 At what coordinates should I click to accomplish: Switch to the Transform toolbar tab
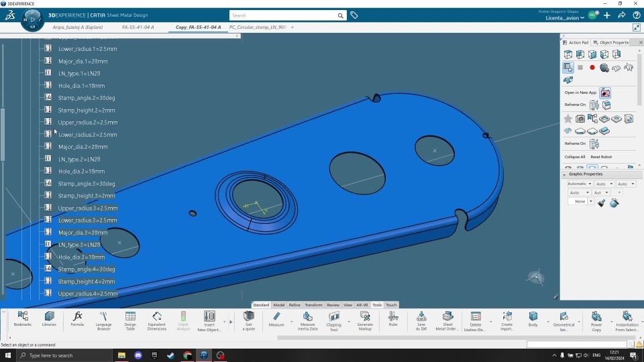click(313, 305)
